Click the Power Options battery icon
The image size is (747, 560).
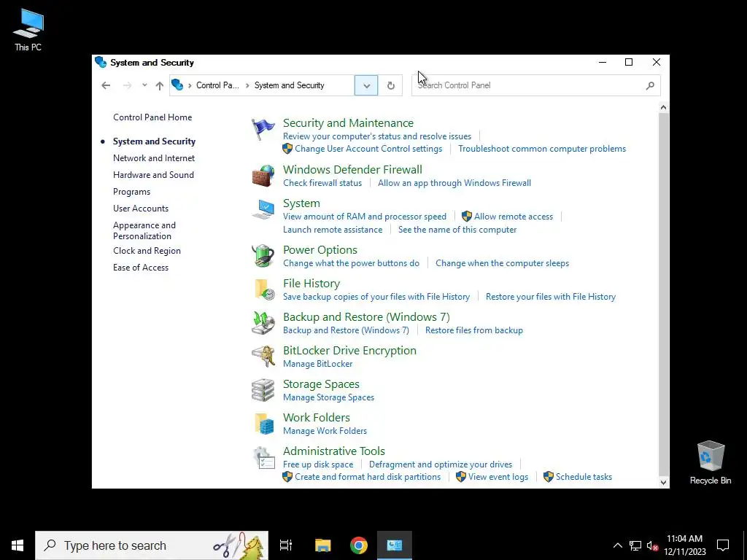point(263,256)
